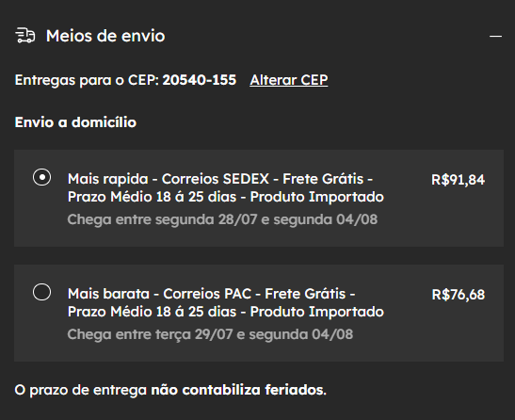
Task: Collapse the Meios de envio section
Action: (495, 36)
